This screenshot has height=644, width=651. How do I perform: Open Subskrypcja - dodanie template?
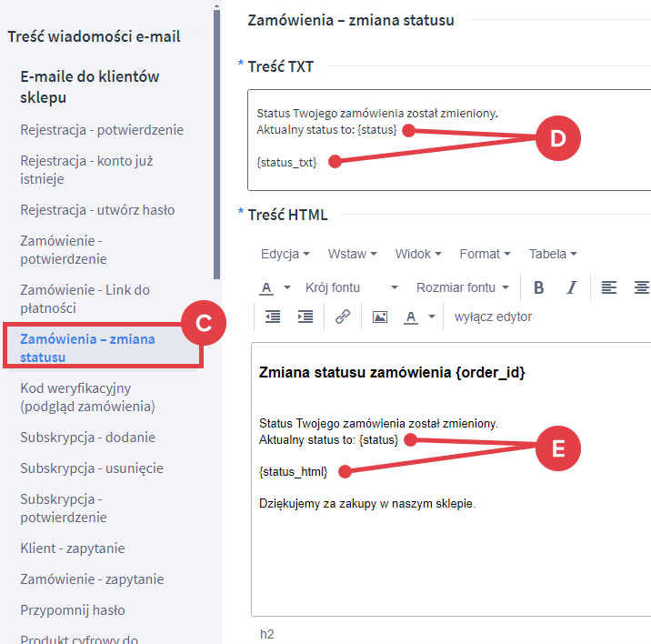87,438
